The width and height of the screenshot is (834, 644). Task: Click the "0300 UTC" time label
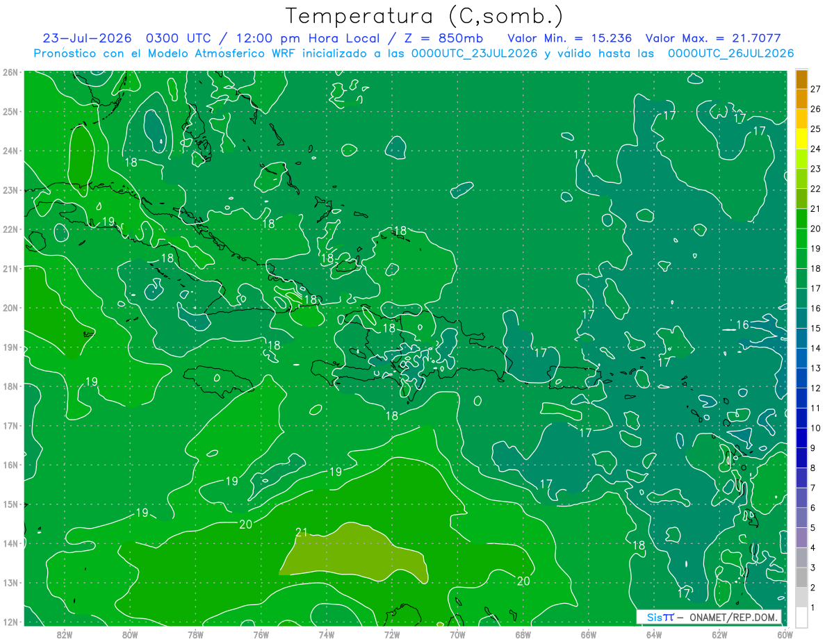click(180, 38)
